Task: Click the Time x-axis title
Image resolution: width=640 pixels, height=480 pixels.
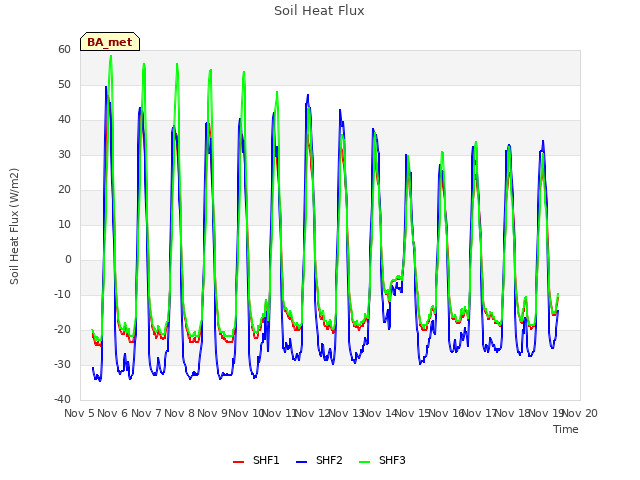Action: pyautogui.click(x=566, y=429)
